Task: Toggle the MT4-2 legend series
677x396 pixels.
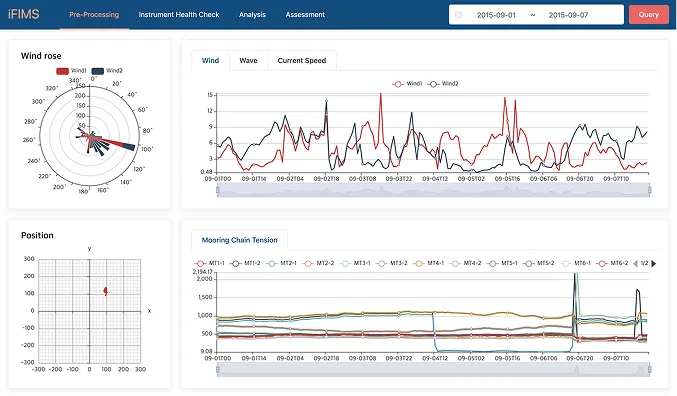Action: pos(465,263)
